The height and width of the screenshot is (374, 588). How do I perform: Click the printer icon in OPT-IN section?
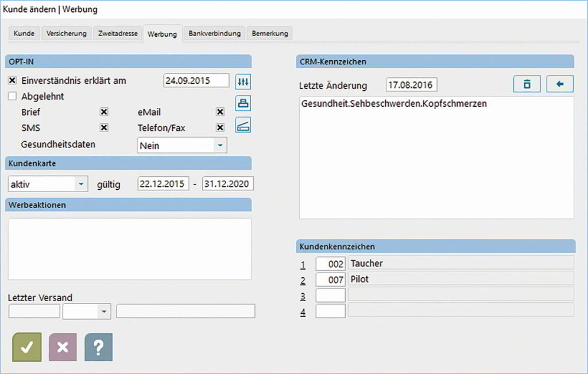click(x=243, y=103)
